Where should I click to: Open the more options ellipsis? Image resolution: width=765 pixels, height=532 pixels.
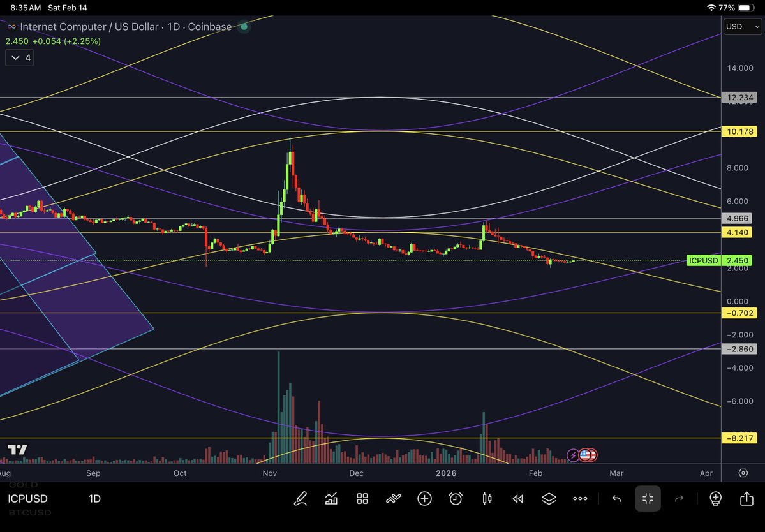point(580,498)
